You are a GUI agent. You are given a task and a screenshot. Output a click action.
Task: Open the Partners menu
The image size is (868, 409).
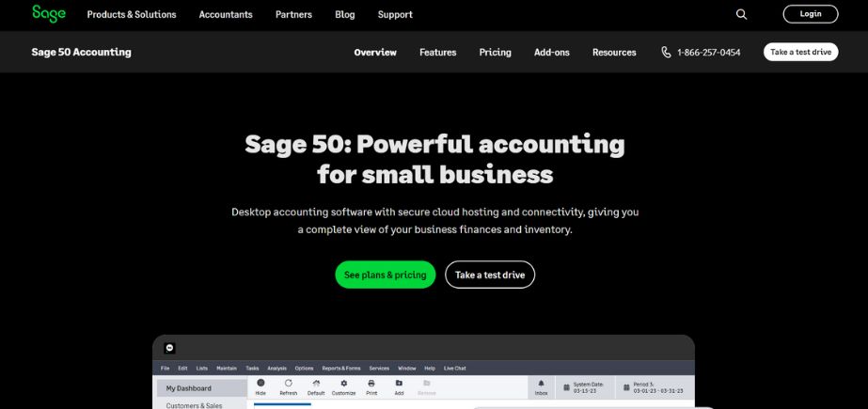[294, 14]
